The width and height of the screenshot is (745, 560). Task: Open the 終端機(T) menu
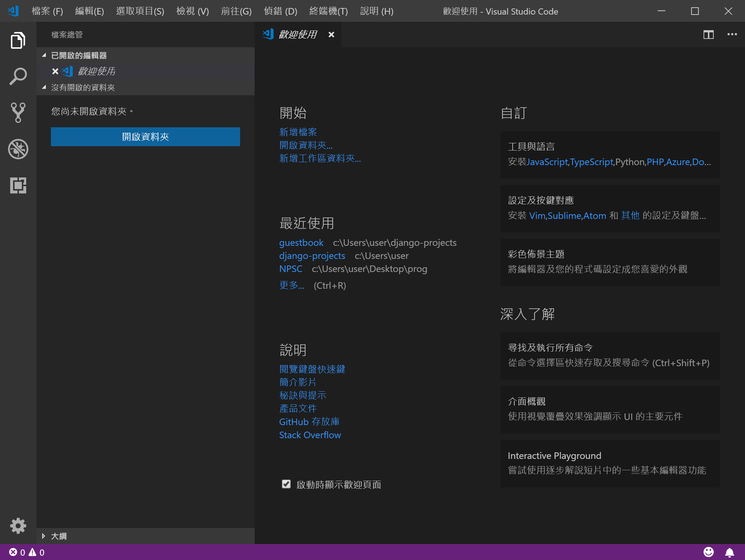(x=328, y=11)
